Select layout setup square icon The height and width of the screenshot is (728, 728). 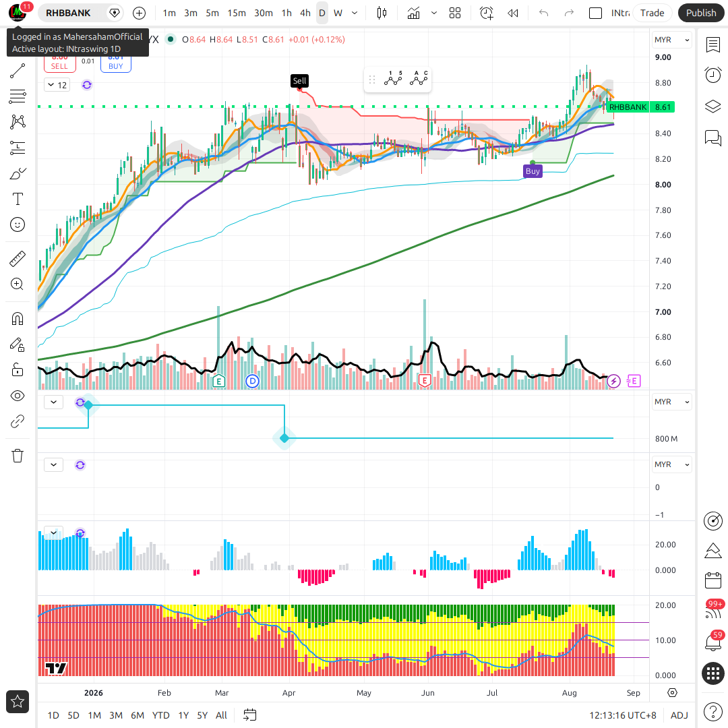click(x=595, y=13)
